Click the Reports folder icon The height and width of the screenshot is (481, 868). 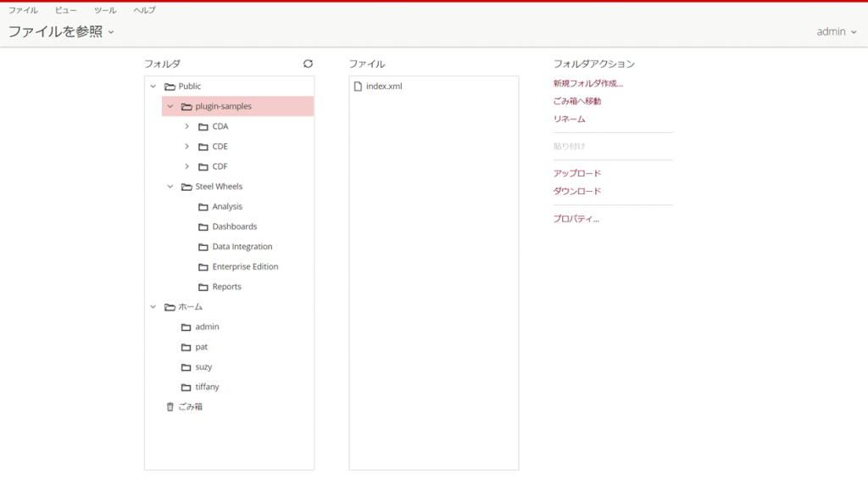click(x=203, y=287)
